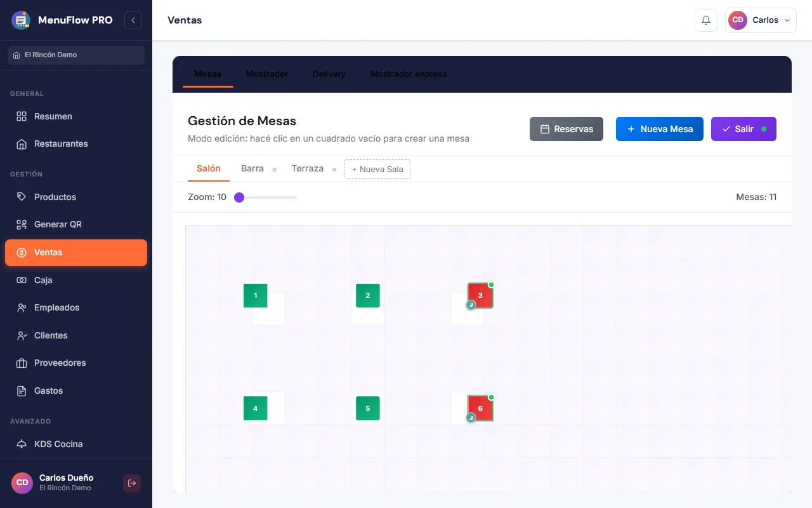Go to Proveedores

[76, 363]
